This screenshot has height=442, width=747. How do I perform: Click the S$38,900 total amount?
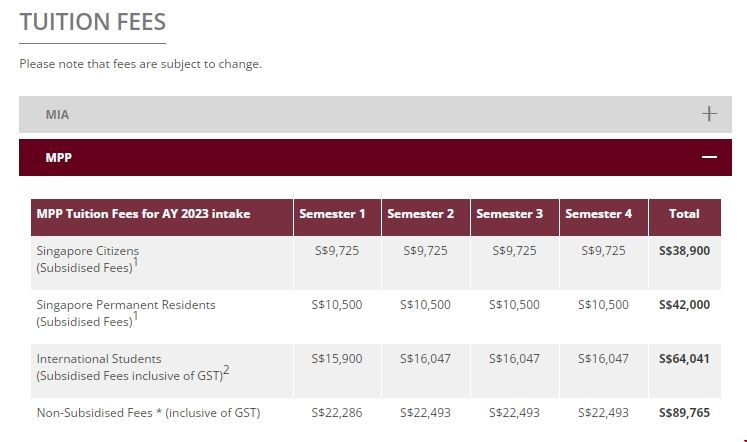click(684, 251)
